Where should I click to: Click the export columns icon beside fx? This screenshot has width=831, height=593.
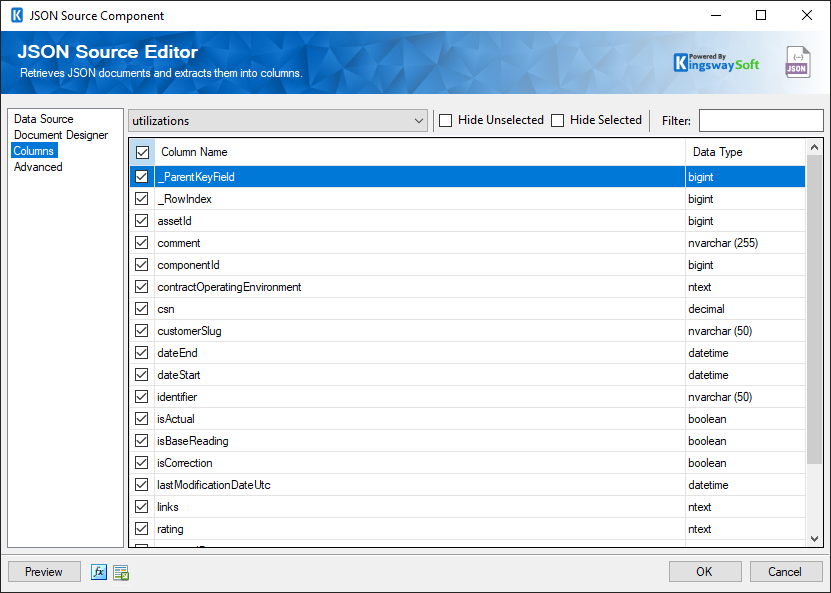pos(120,572)
